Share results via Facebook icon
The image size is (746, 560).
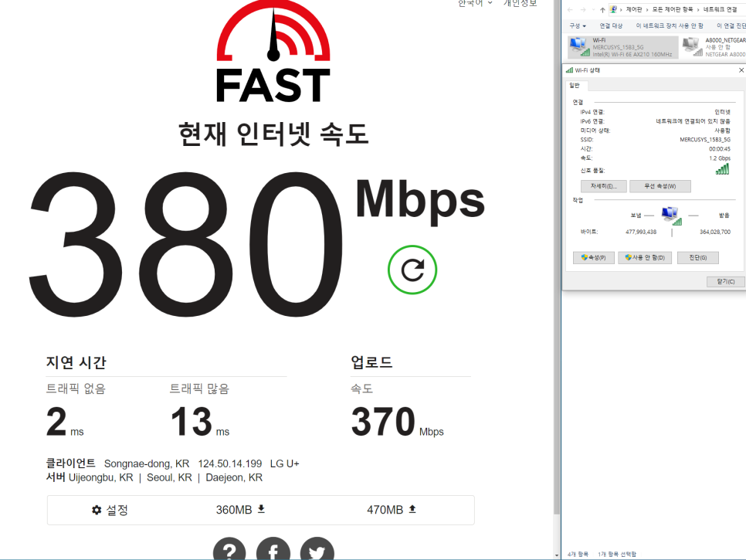(x=273, y=550)
